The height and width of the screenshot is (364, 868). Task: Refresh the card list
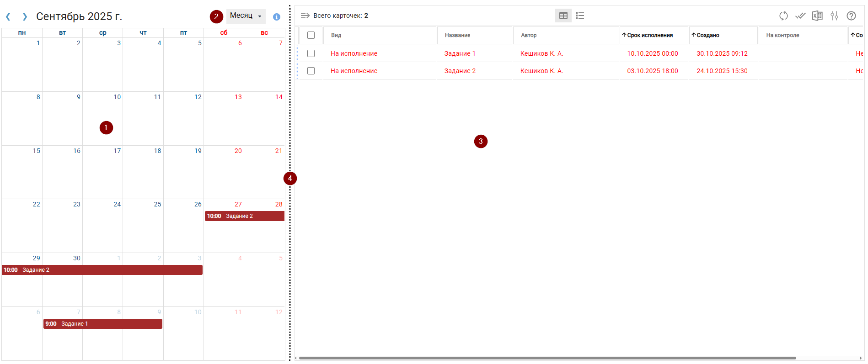click(x=783, y=16)
